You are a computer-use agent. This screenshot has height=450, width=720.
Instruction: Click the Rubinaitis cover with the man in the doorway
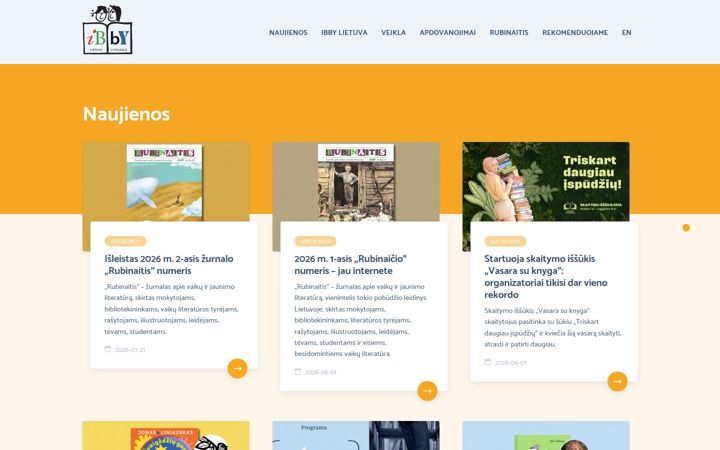(356, 182)
